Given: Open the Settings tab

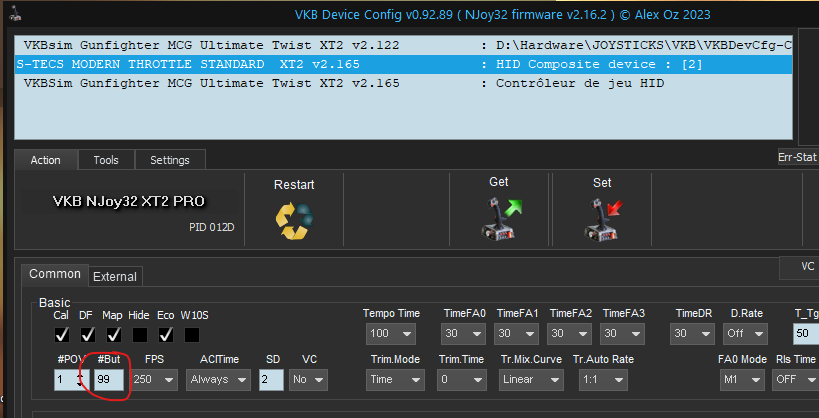Looking at the screenshot, I should click(x=169, y=160).
